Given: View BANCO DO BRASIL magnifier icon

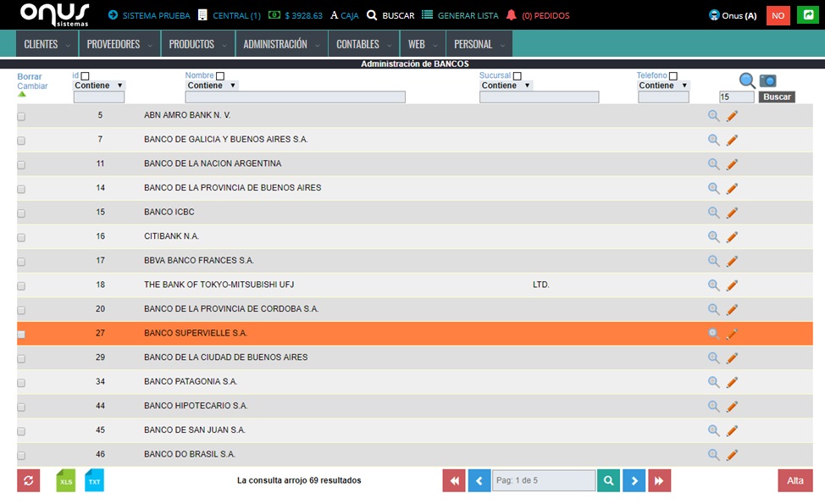Looking at the screenshot, I should tap(713, 455).
